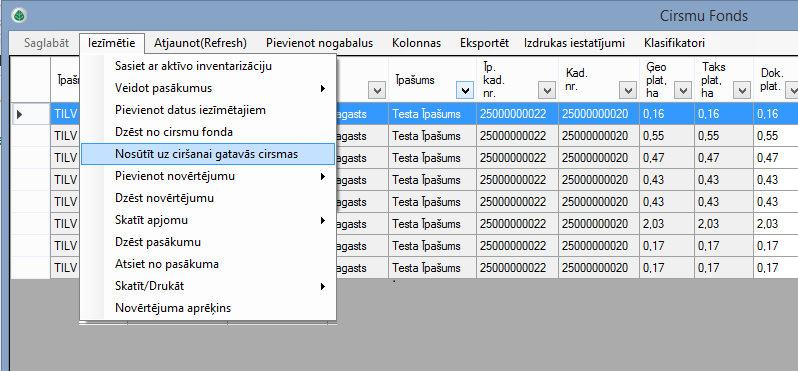Click the Cirsmu Fonds window title
The width and height of the screenshot is (798, 371).
click(704, 16)
